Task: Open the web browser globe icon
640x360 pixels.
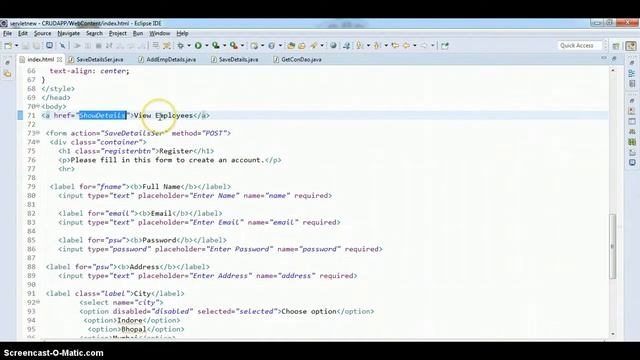Action: click(x=333, y=46)
